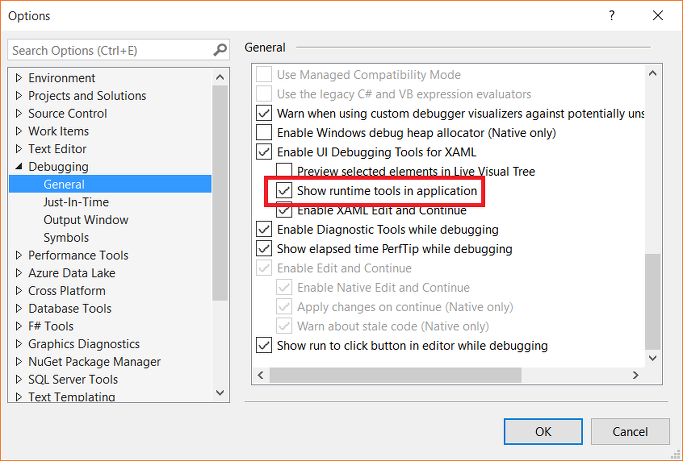Check Preview selected elements in Live Visual Tree
This screenshot has width=683, height=461.
coord(284,171)
